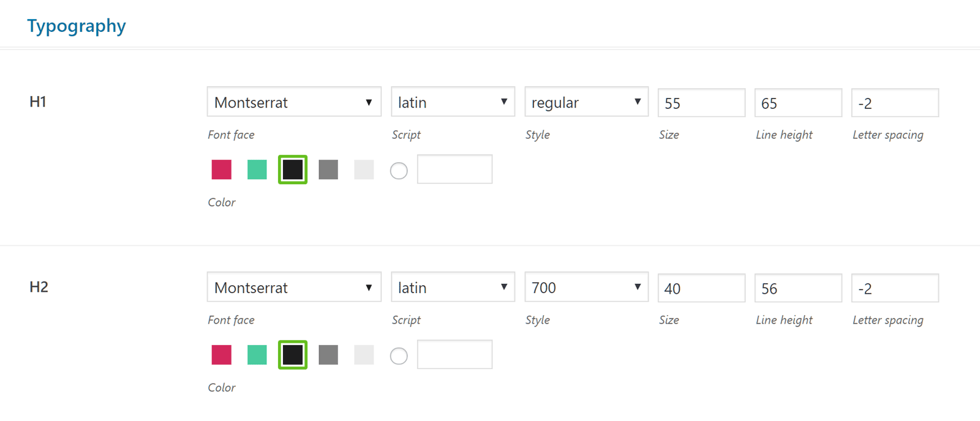The width and height of the screenshot is (980, 421).
Task: Enable the custom color radio for H1
Action: [x=399, y=171]
